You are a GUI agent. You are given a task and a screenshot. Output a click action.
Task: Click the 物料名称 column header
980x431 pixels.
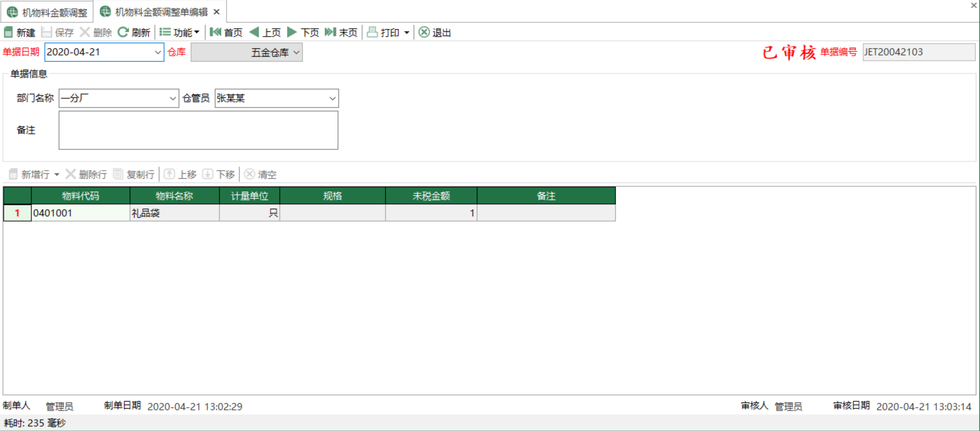coord(175,196)
